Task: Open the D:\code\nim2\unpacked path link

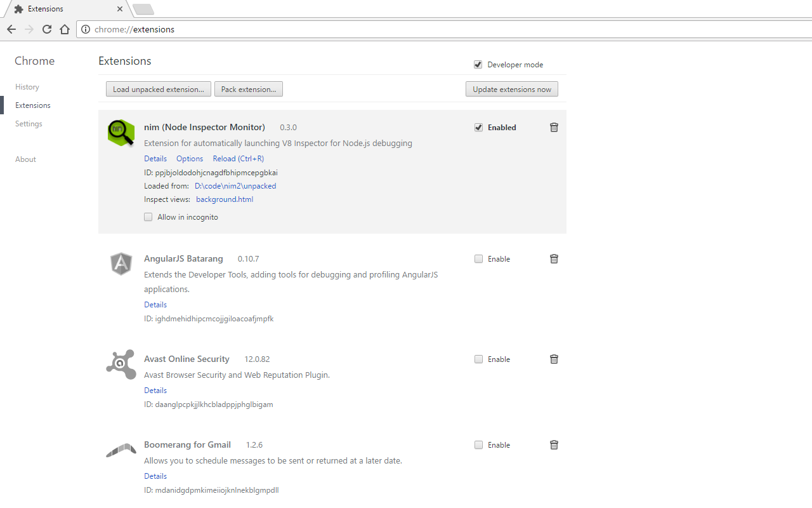Action: point(235,186)
